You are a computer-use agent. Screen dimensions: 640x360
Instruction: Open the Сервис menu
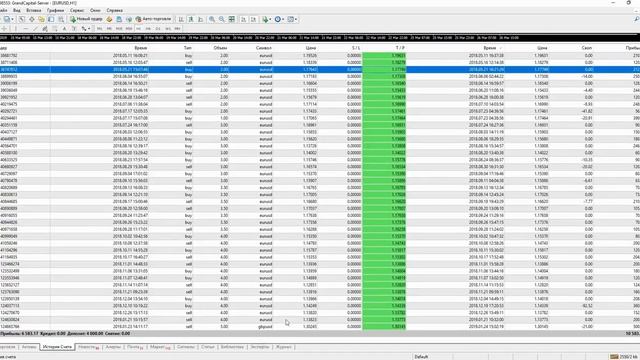77,10
